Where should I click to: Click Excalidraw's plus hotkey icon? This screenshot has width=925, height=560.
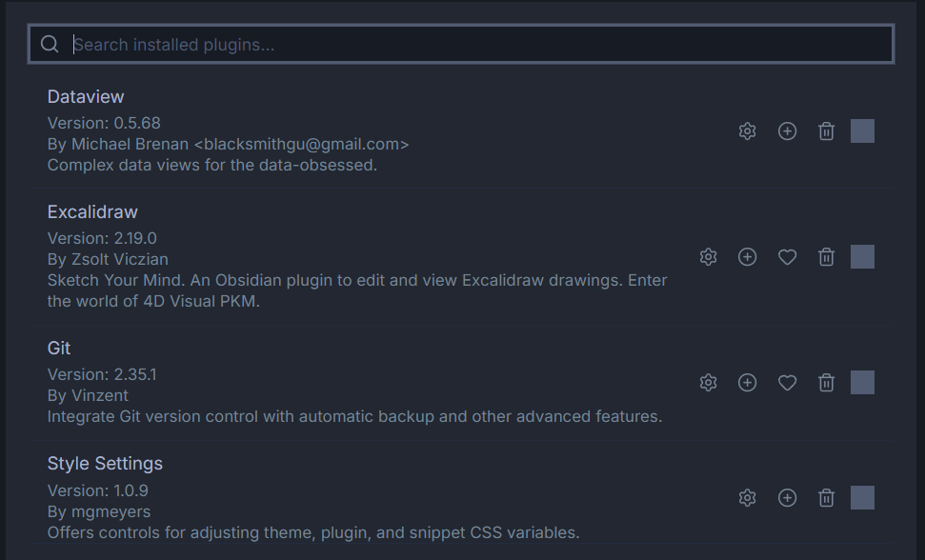(x=748, y=257)
